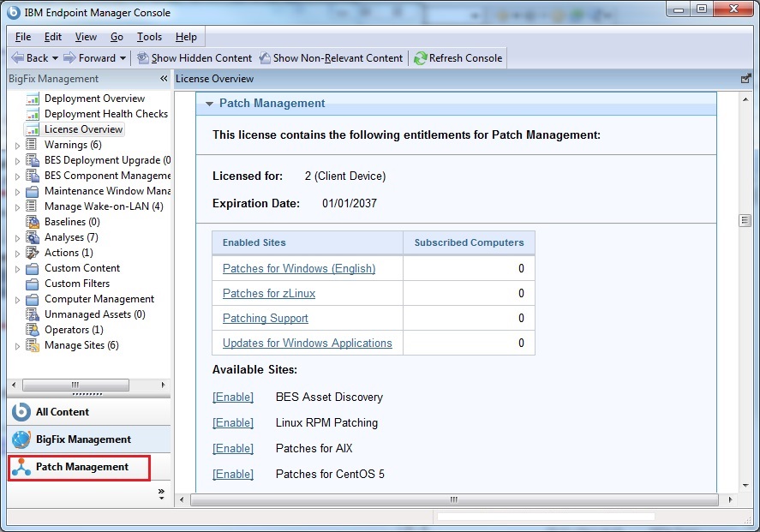This screenshot has height=532, width=760.
Task: Expand the Manage Sites (6) node
Action: [x=17, y=346]
